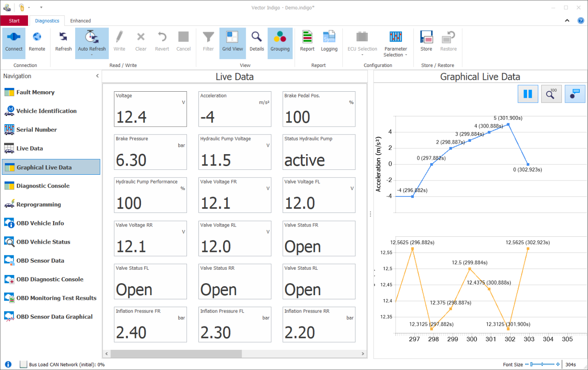Open OBD Vehicle Status
This screenshot has width=588, height=370.
click(51, 242)
